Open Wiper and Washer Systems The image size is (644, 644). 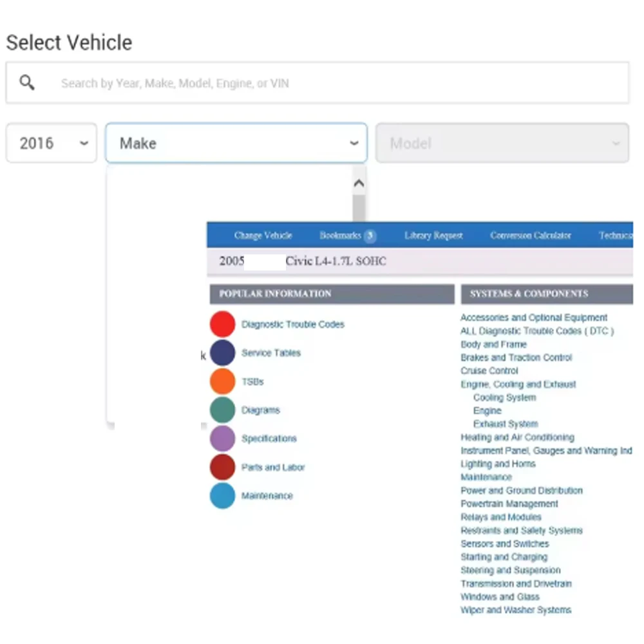(515, 610)
